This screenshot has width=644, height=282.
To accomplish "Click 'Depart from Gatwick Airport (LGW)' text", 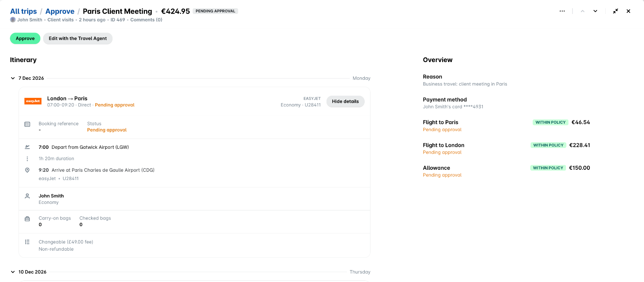I will tap(90, 147).
